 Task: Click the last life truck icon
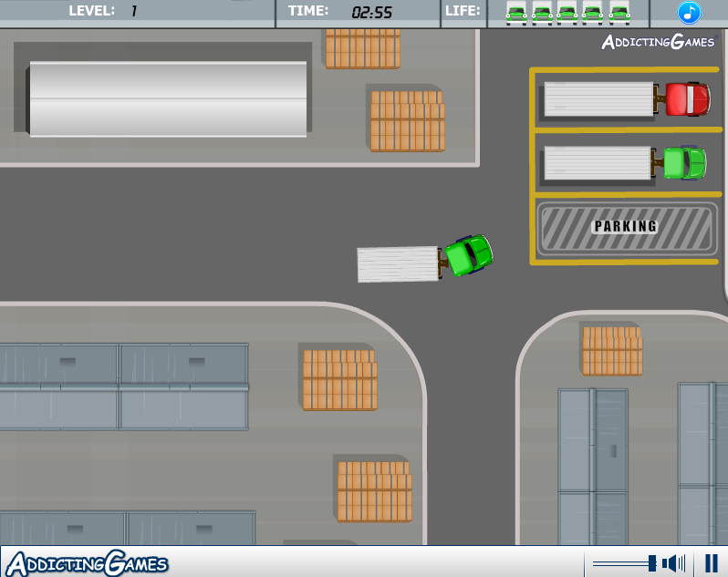tap(619, 14)
